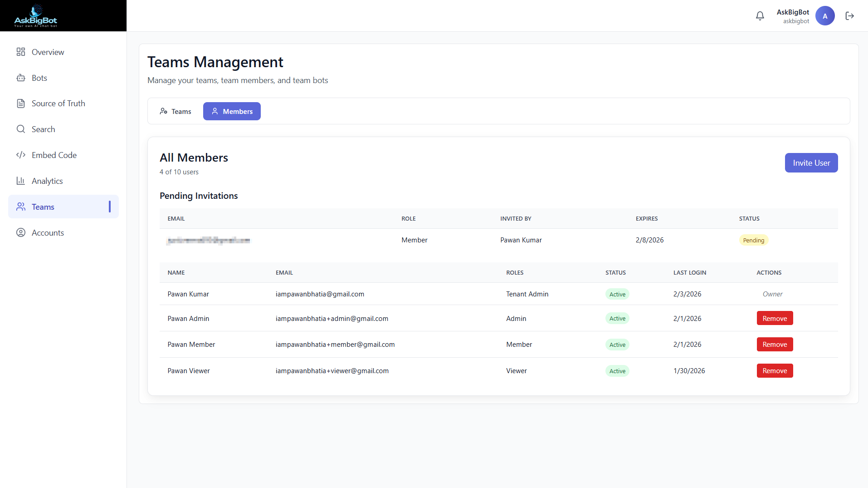Screen dimensions: 868x488
Task: View Analytics page
Action: tap(63, 181)
